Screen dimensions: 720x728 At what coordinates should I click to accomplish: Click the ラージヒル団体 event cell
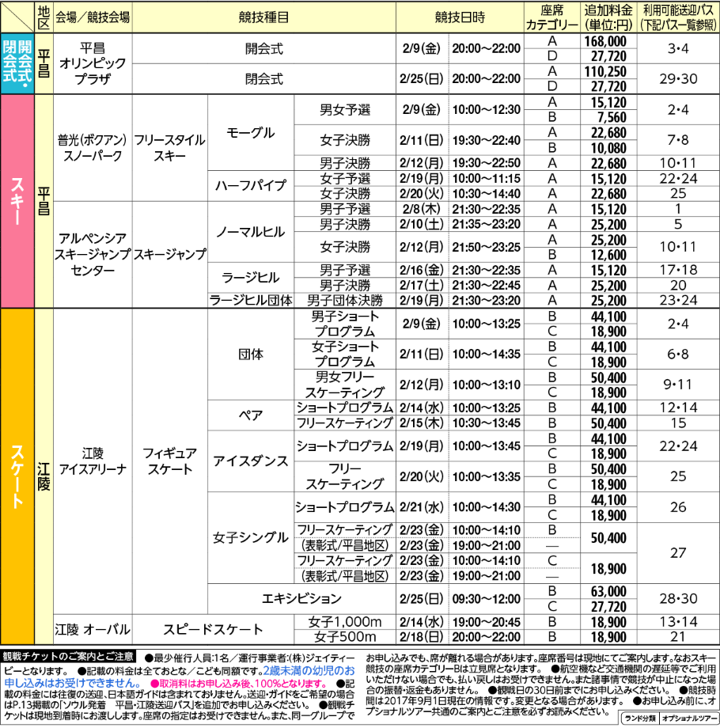point(250,301)
